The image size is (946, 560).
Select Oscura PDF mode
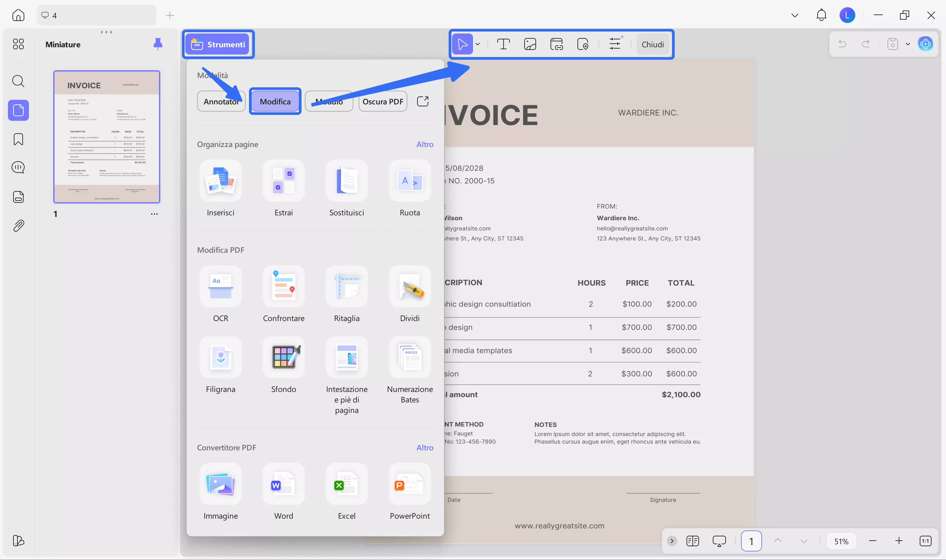382,101
